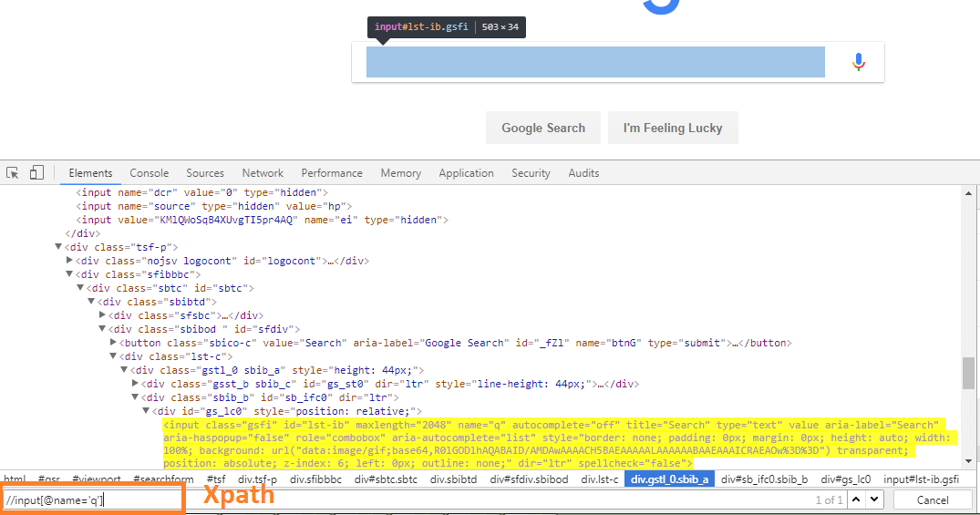Select the input name dcr line

[201, 192]
